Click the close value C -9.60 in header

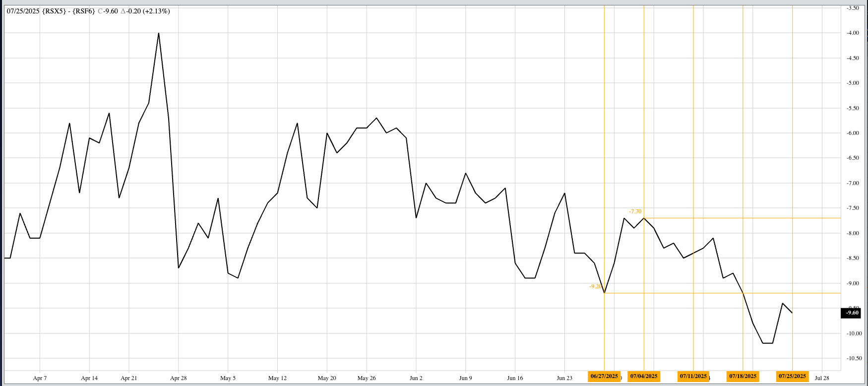(x=108, y=11)
